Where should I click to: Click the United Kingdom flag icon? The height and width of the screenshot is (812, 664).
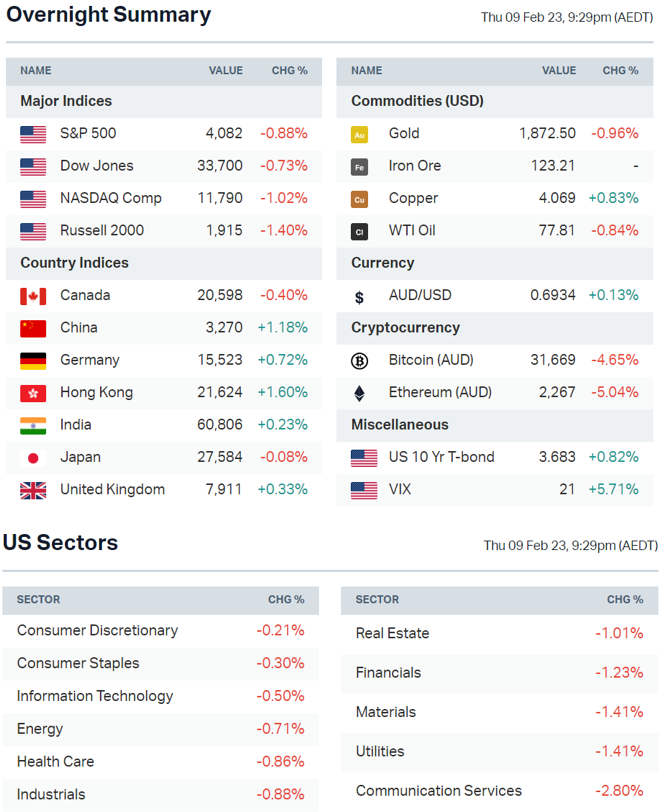coord(33,490)
